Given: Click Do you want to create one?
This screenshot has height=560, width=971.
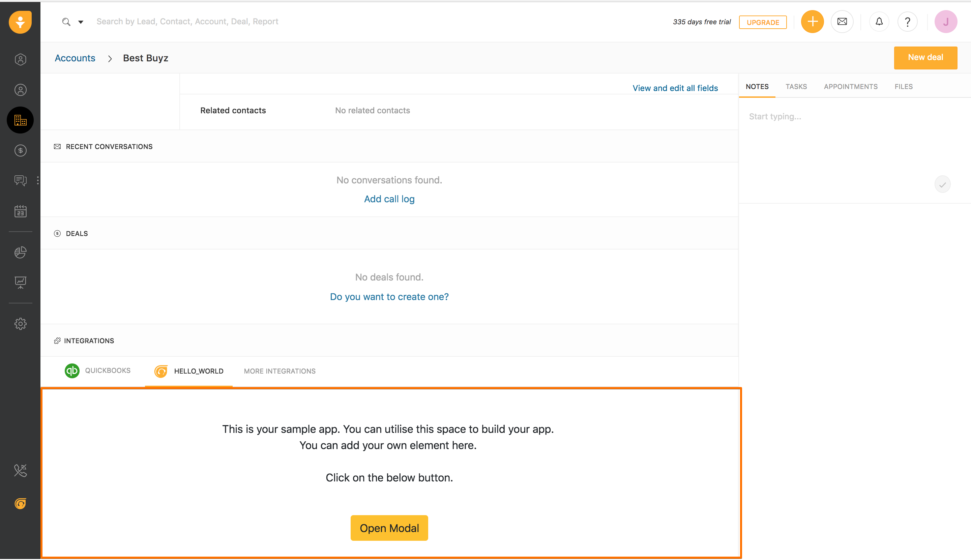Looking at the screenshot, I should point(389,297).
